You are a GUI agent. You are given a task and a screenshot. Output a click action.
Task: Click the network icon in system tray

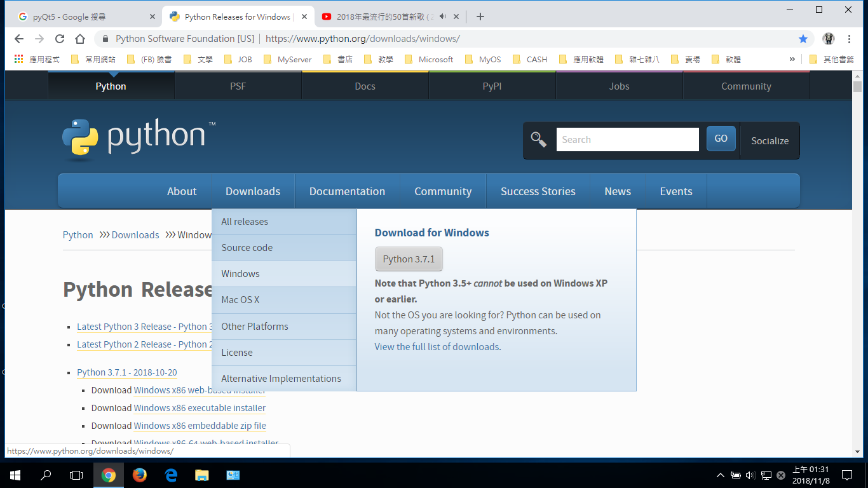(x=766, y=475)
